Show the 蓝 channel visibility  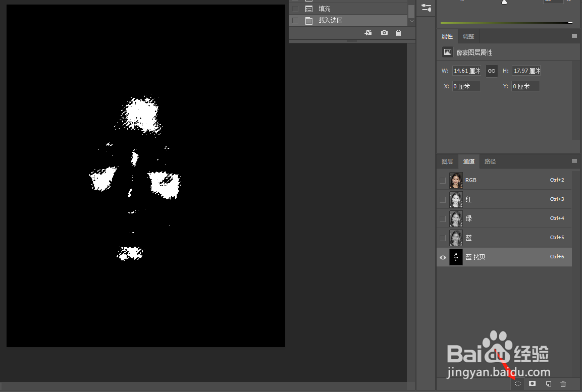click(443, 238)
